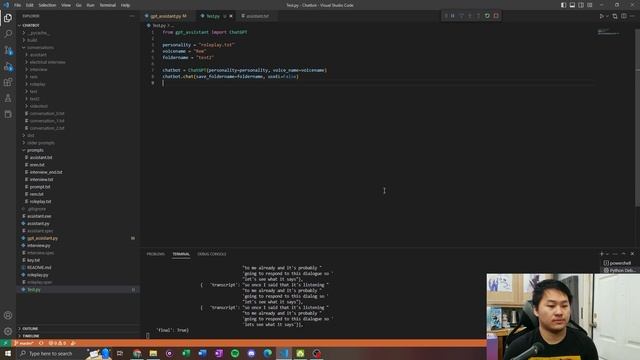This screenshot has height=360, width=640.
Task: Click Step Into in debug toolbar
Action: click(x=470, y=16)
